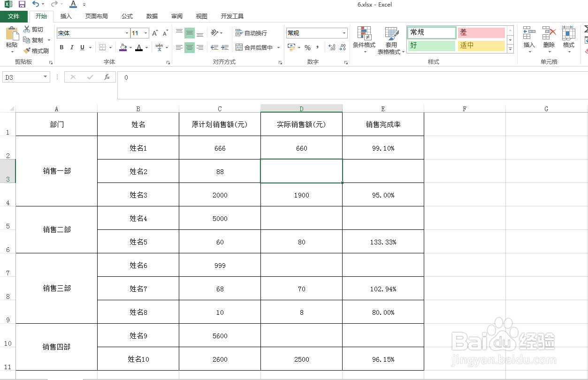Apply bold formatting with the 加粗 icon
This screenshot has width=588, height=380.
tap(61, 47)
